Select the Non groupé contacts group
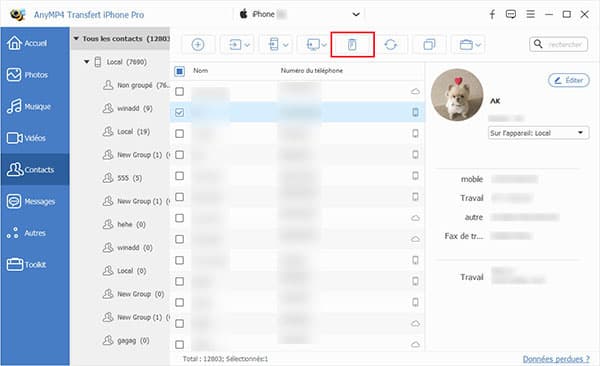The width and height of the screenshot is (600, 366). click(x=136, y=85)
